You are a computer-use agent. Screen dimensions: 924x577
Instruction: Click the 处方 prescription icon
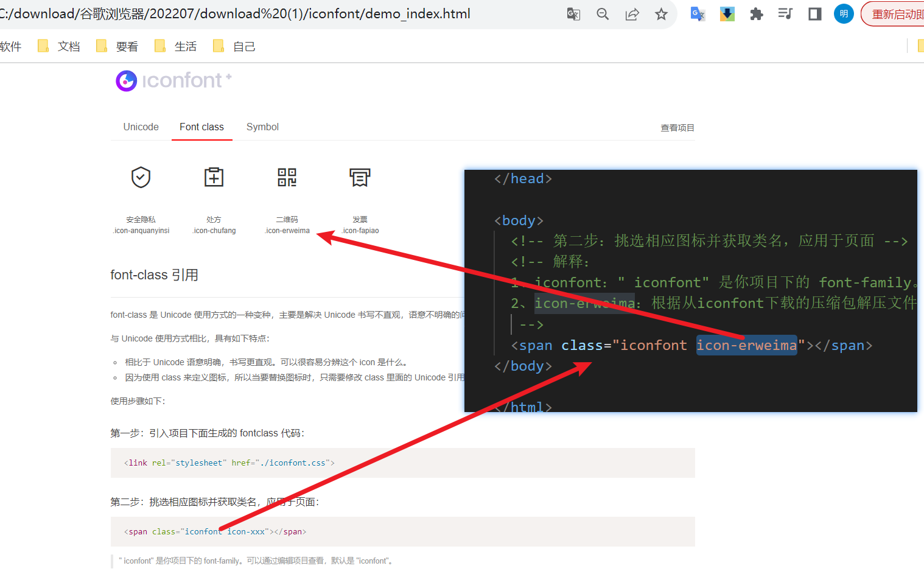[214, 177]
